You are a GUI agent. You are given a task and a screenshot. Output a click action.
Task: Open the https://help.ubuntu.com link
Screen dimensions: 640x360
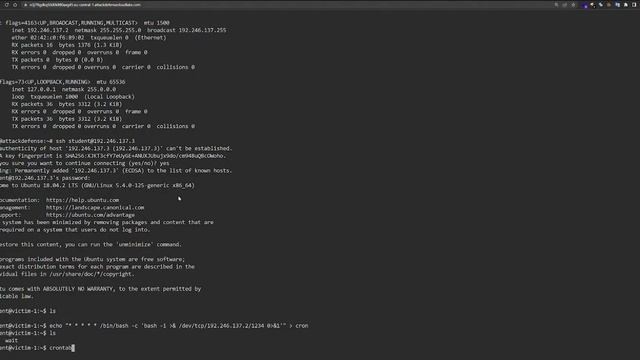tap(82, 200)
